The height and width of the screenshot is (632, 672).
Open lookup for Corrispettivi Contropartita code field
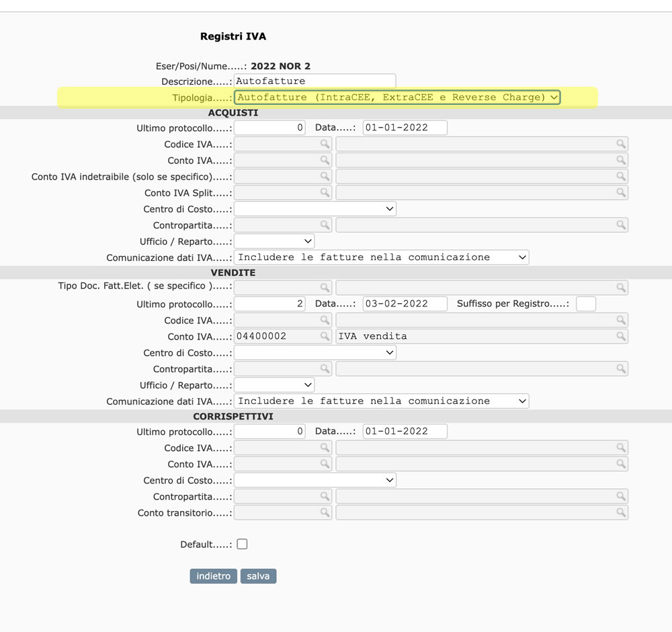[325, 496]
